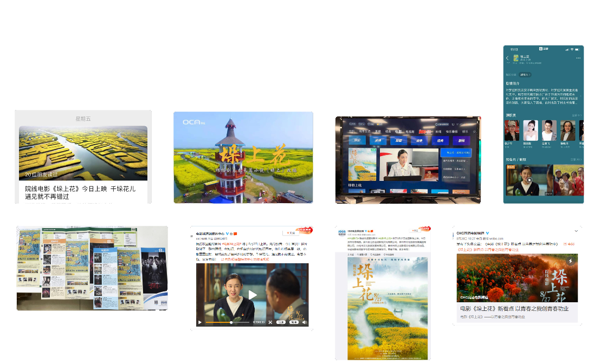The height and width of the screenshot is (364, 594).
Task: Select the highlighted 垛上花 list entry on TV
Action: 456,153
